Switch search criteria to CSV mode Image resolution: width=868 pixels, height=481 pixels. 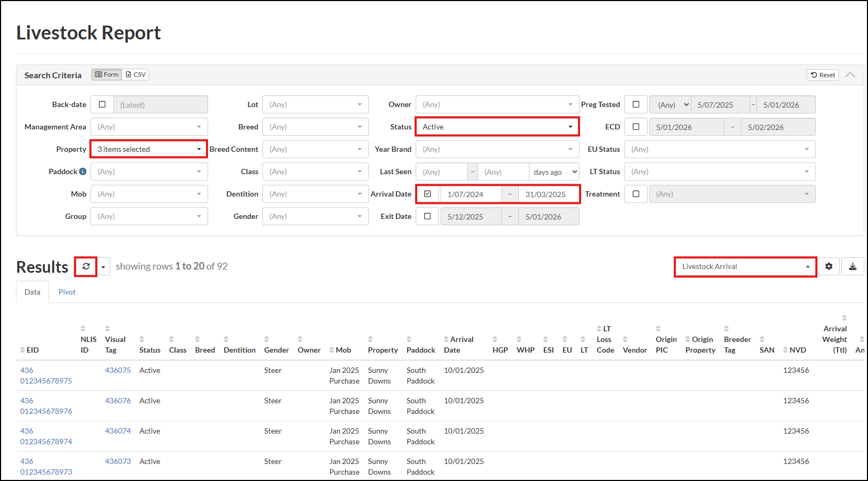point(136,75)
